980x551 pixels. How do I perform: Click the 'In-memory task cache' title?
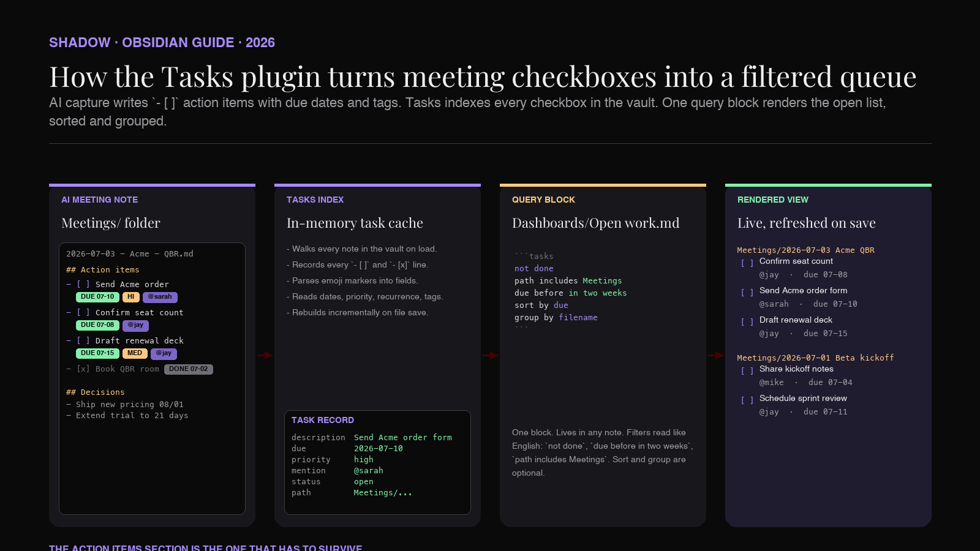click(355, 223)
